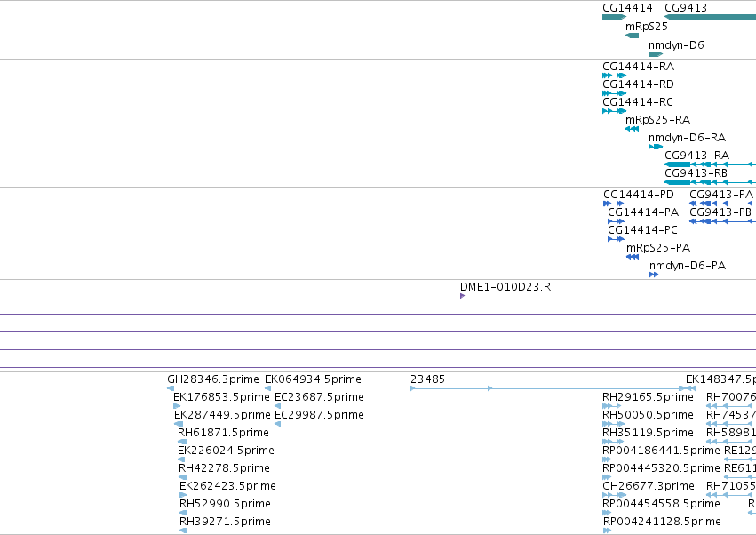The image size is (756, 535).
Task: Click the RH42278.5prime EST
Action: click(183, 478)
